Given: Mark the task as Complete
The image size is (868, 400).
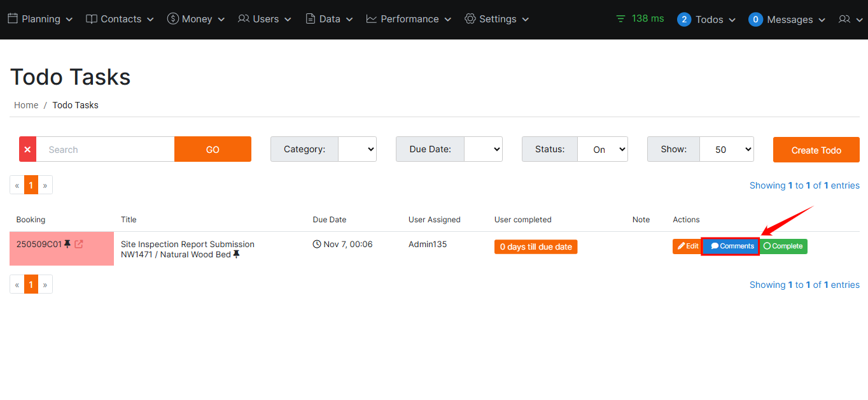Looking at the screenshot, I should pyautogui.click(x=783, y=246).
